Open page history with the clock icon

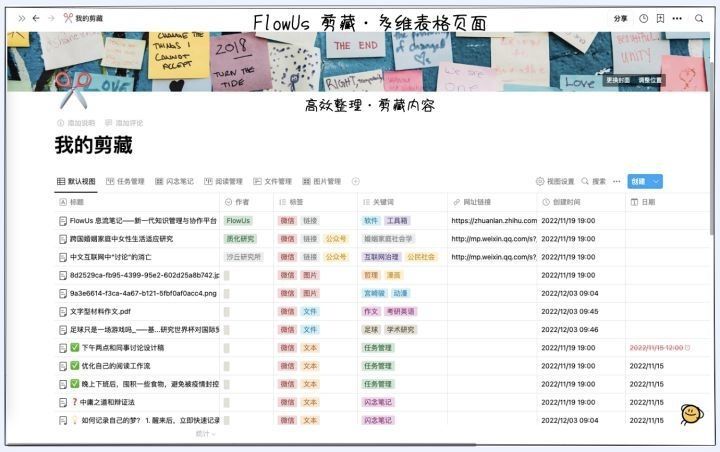tap(644, 18)
